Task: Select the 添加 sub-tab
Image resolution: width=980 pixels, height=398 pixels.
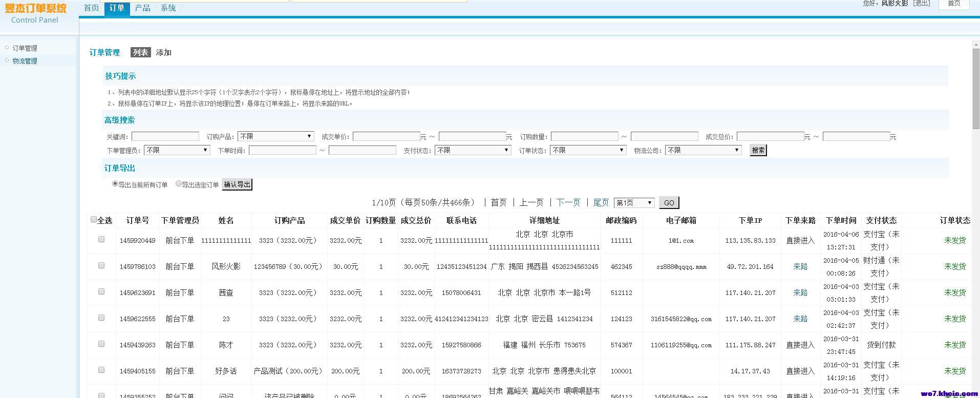Action: (164, 52)
